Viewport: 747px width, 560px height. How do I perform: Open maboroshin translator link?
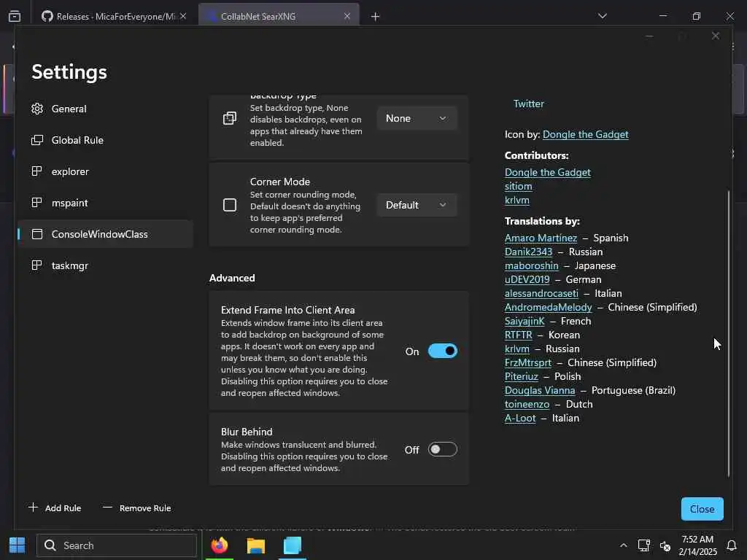531,265
